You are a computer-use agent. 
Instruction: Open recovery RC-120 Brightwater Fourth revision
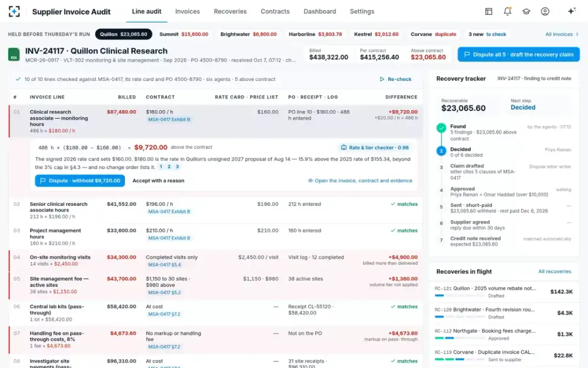pyautogui.click(x=504, y=313)
